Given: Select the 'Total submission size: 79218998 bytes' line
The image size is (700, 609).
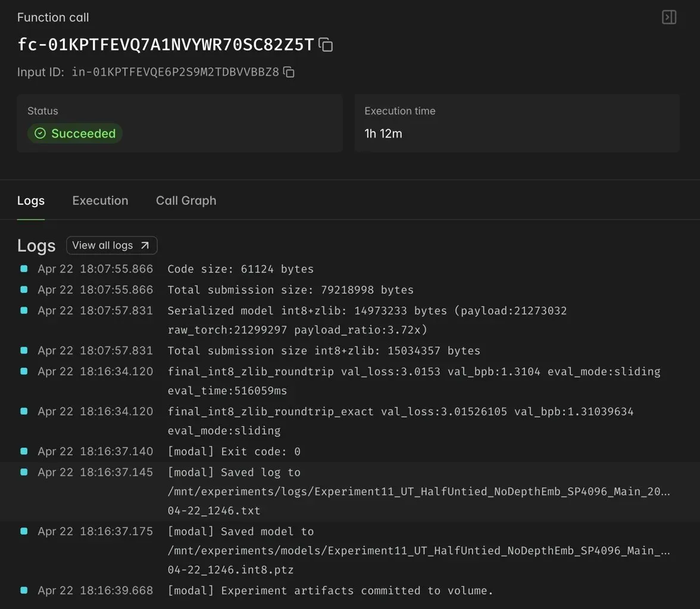Looking at the screenshot, I should click(350, 289).
